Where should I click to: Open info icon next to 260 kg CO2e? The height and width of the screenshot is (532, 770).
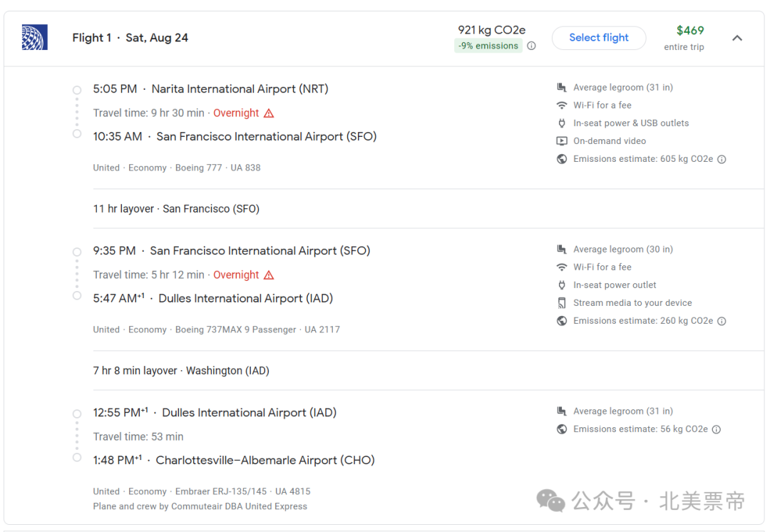pyautogui.click(x=722, y=321)
